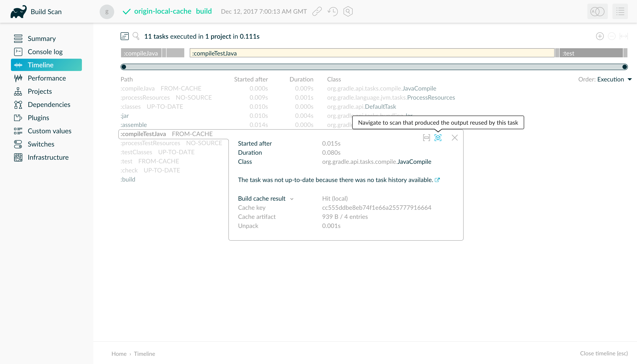The width and height of the screenshot is (637, 364).
Task: Open the build scan history icon
Action: [333, 12]
